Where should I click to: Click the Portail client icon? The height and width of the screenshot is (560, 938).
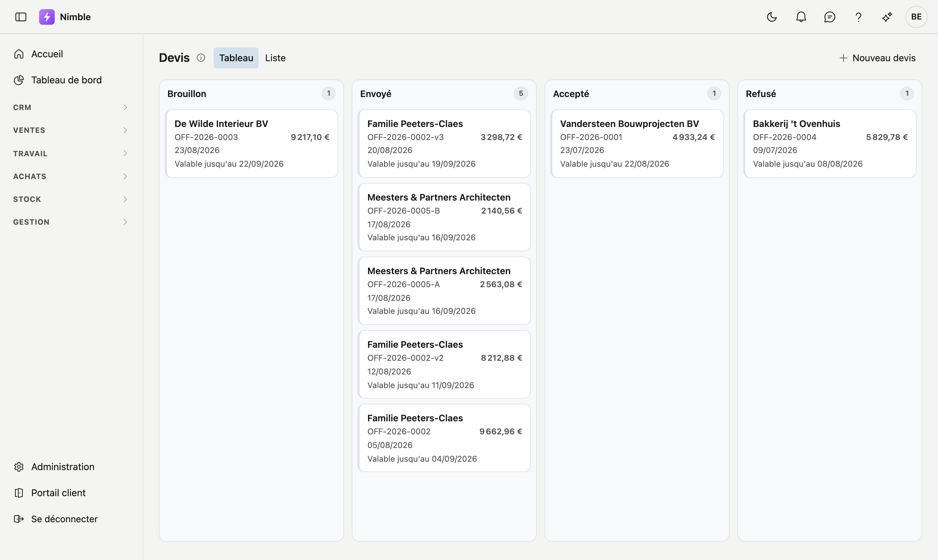tap(19, 493)
